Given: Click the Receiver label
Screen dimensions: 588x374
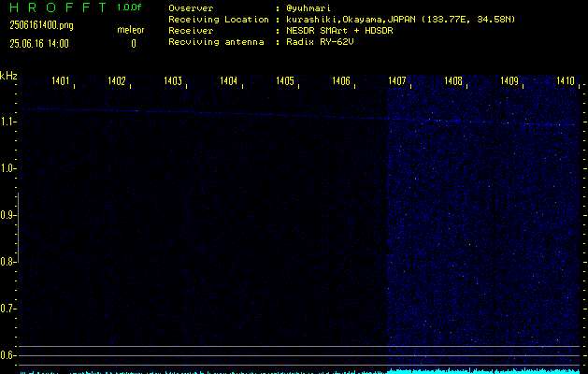Looking at the screenshot, I should 191,31.
